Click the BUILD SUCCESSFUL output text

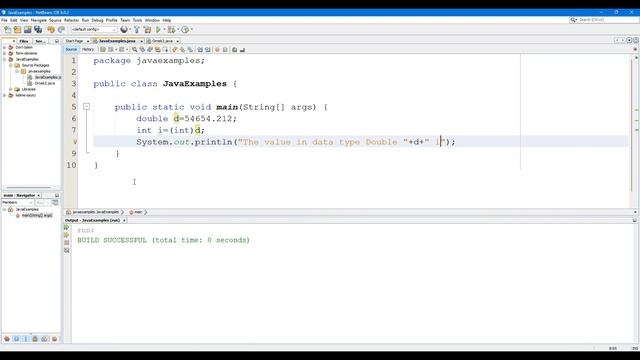pos(163,240)
